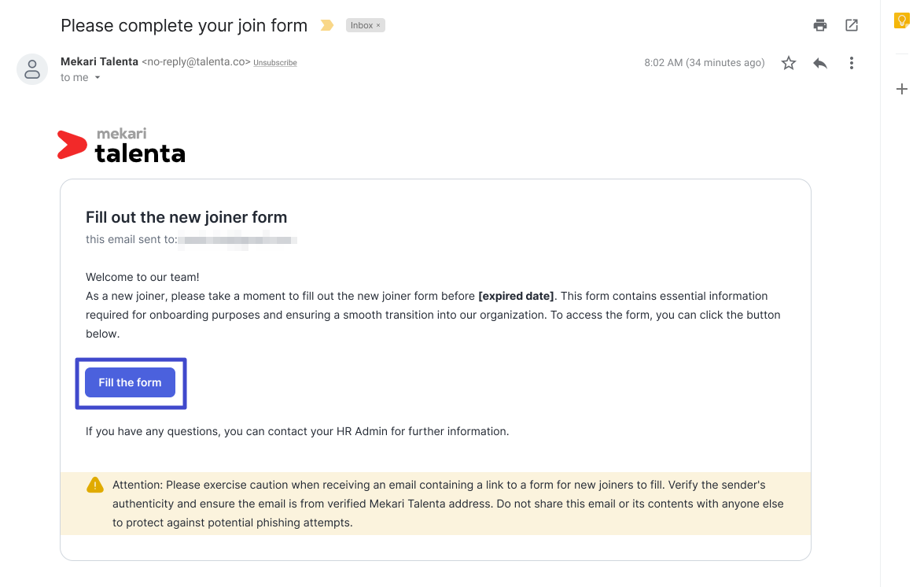Viewport: 924px width, 587px height.
Task: Open Google Keep from the side panel
Action: click(902, 20)
